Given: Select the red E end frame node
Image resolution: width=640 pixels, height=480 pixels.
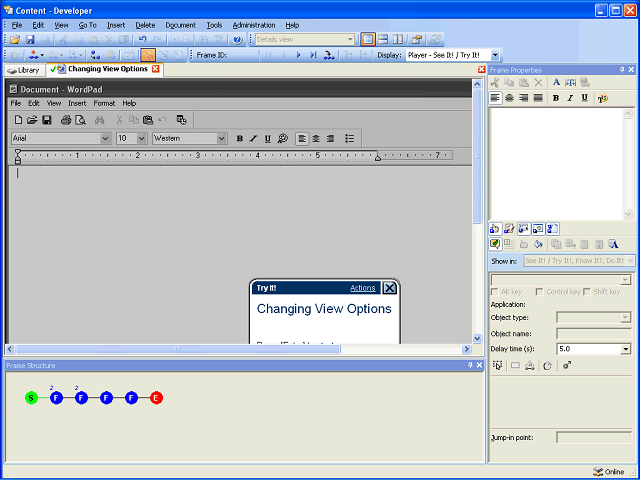Looking at the screenshot, I should tap(156, 398).
